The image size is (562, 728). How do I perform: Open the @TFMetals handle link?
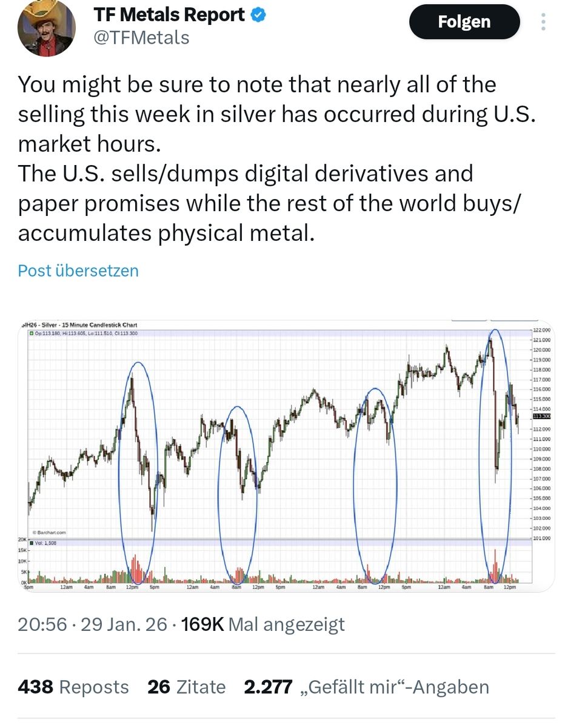[141, 38]
